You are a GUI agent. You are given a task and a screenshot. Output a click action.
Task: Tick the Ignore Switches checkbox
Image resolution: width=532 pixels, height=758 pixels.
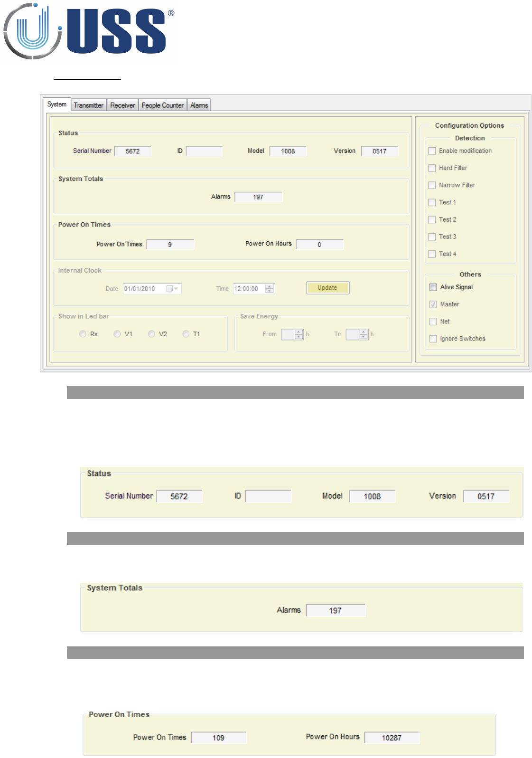433,339
